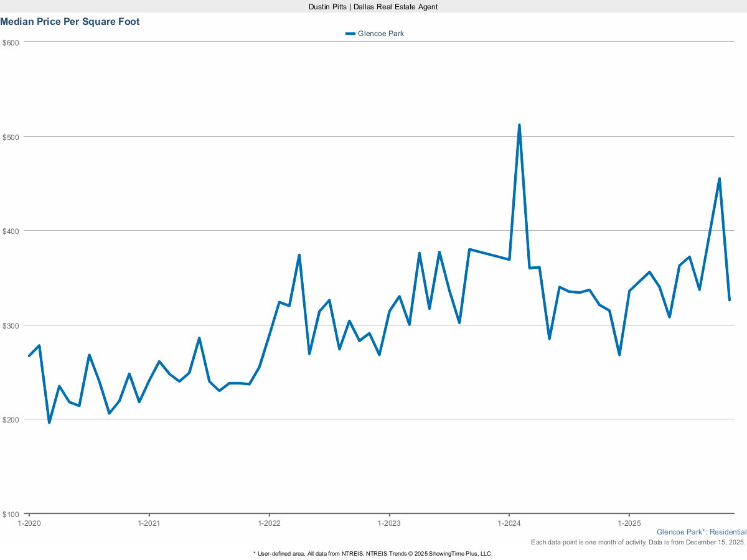Expand details via the Glencoe Park*: Residential label
This screenshot has width=747, height=560.
pyautogui.click(x=702, y=532)
